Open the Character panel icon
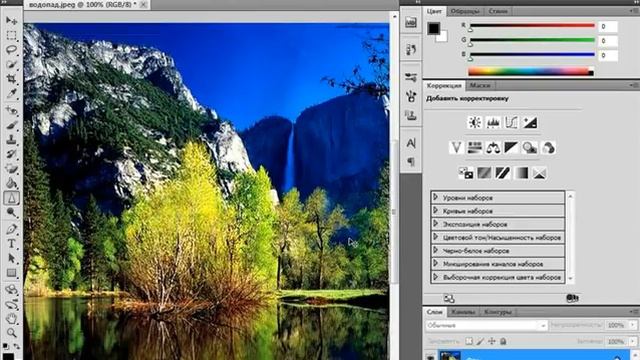Viewport: 640px width, 360px height. (411, 143)
